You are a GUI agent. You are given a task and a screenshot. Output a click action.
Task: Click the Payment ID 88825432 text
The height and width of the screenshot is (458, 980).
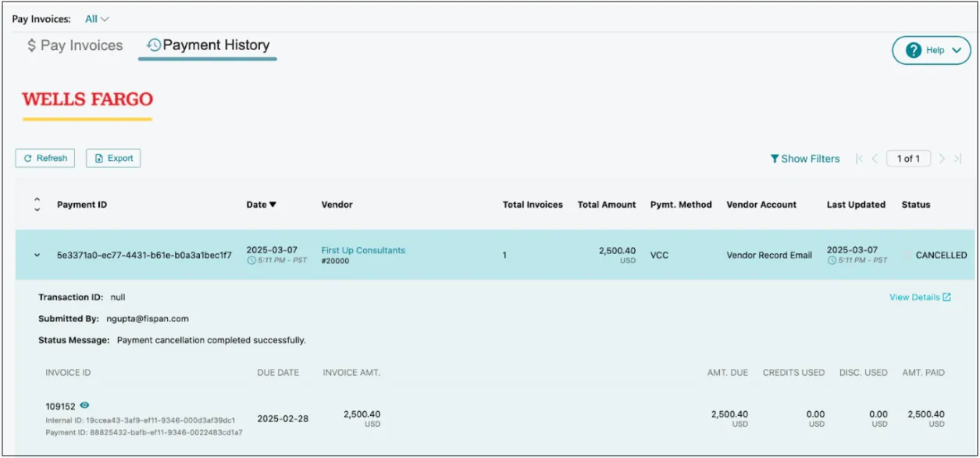(144, 432)
